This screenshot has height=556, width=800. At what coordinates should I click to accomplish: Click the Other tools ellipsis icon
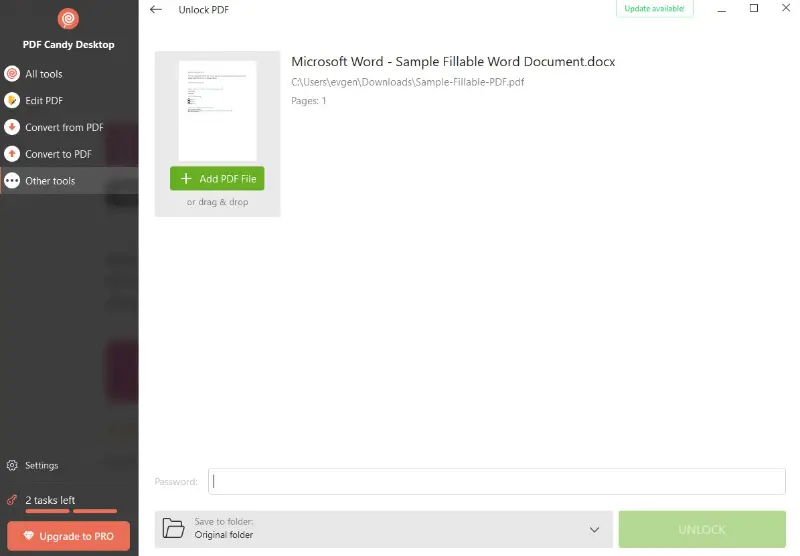[12, 181]
